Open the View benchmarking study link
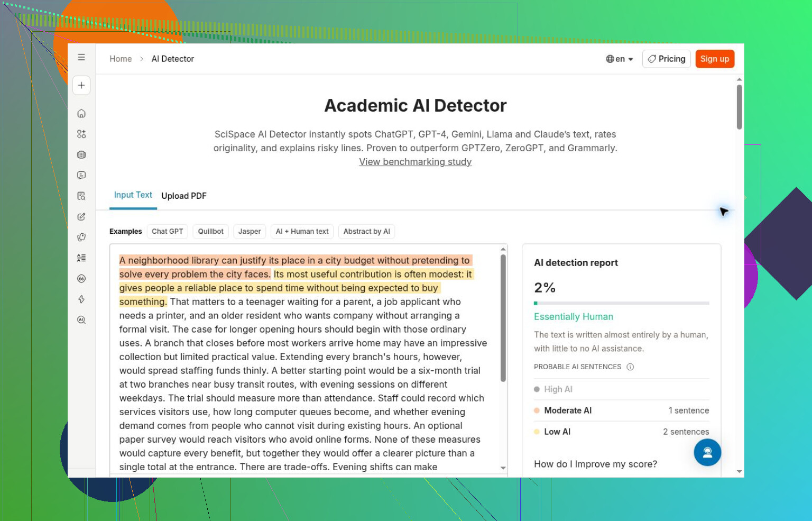The image size is (812, 521). pos(416,162)
